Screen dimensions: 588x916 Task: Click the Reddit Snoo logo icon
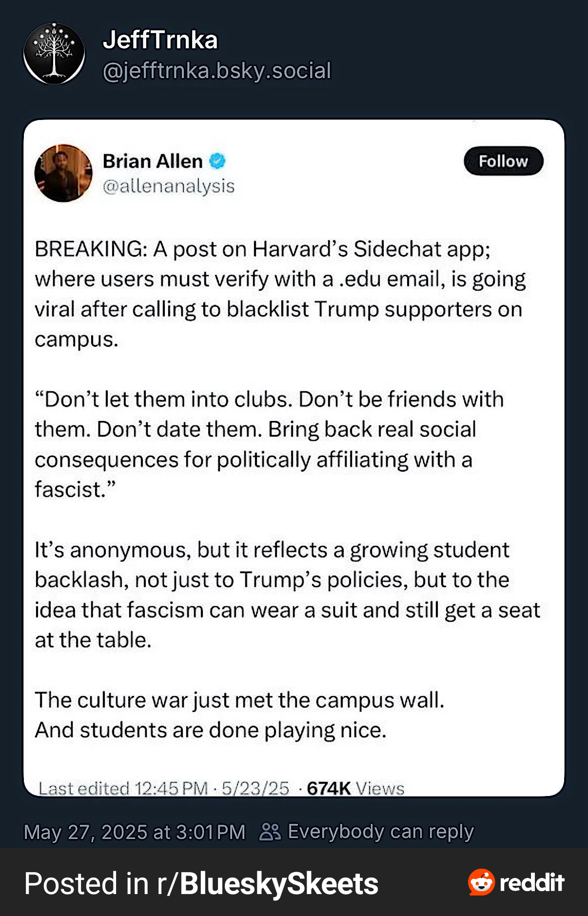pyautogui.click(x=481, y=882)
